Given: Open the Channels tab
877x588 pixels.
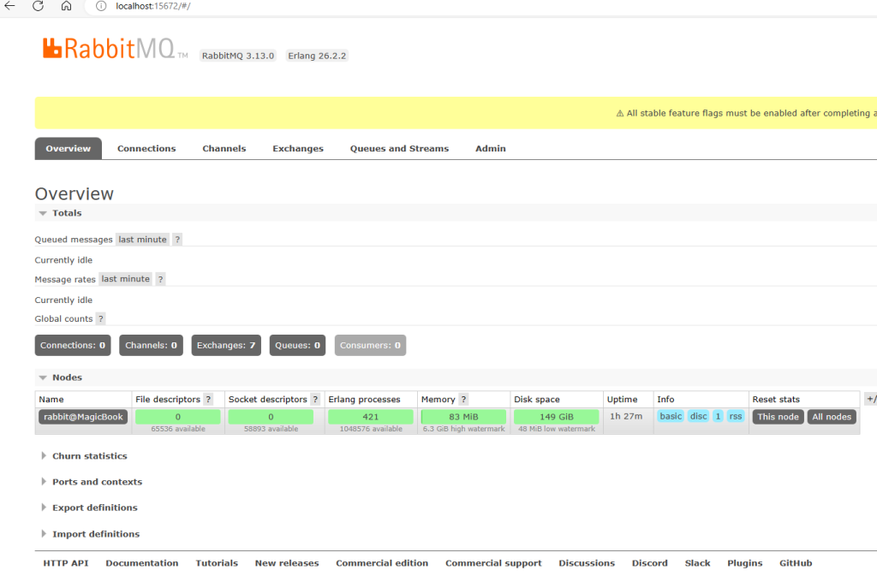Looking at the screenshot, I should click(x=224, y=148).
